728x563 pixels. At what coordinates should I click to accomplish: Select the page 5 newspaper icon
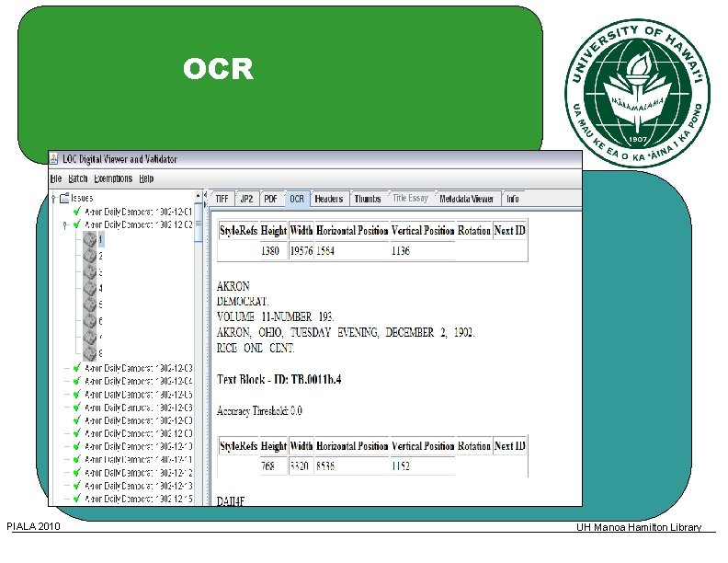89,304
